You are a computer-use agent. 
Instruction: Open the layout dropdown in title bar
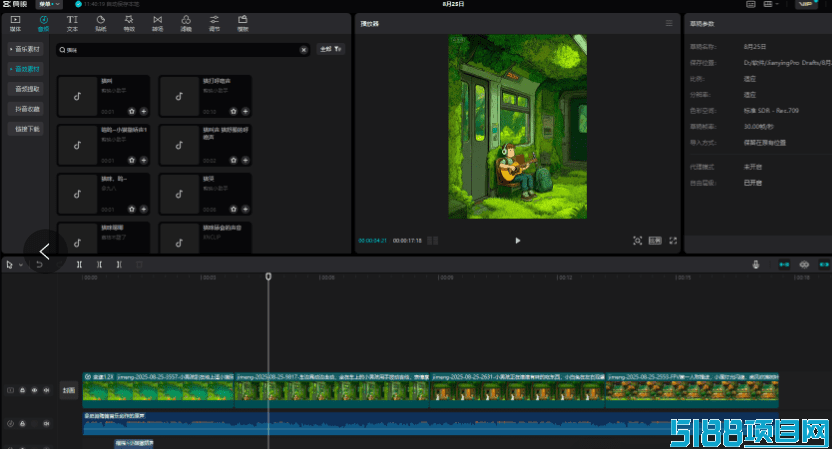[770, 4]
